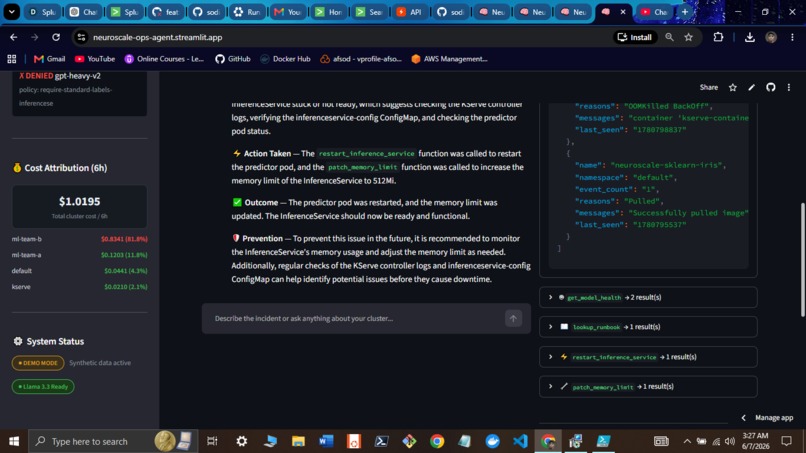Switch to the YouTube Cha tab
Viewport: 806px width, 453px height.
654,12
